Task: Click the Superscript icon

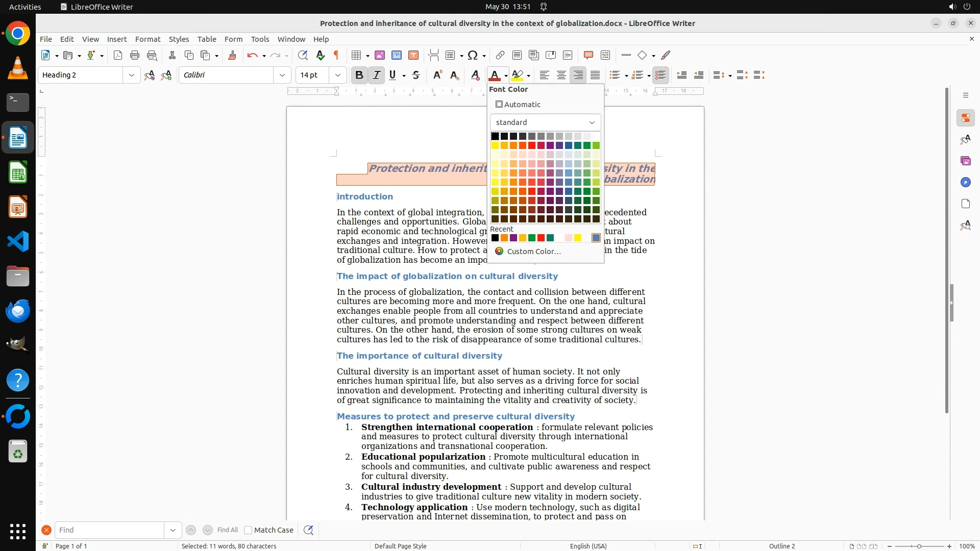Action: click(437, 75)
